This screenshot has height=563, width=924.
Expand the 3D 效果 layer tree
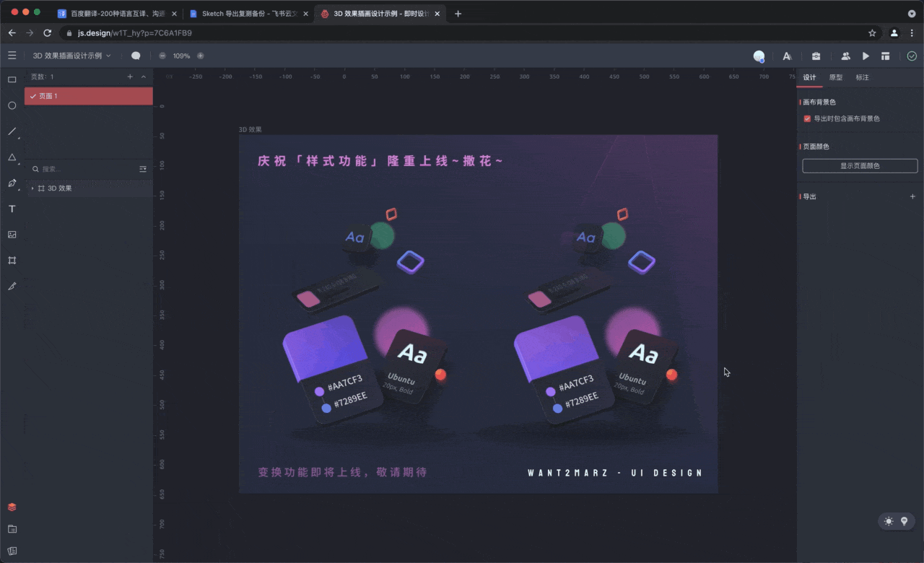tap(32, 188)
